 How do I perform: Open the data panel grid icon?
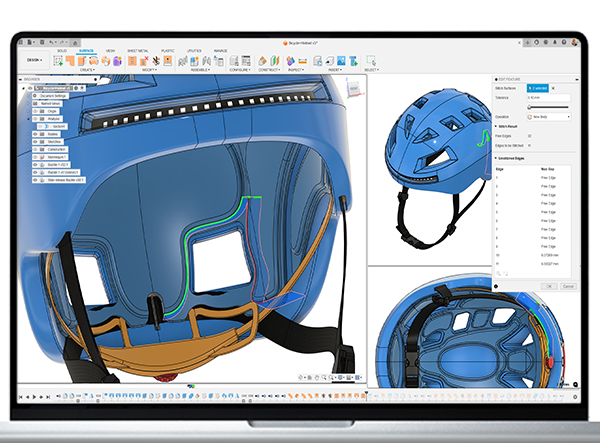click(21, 42)
